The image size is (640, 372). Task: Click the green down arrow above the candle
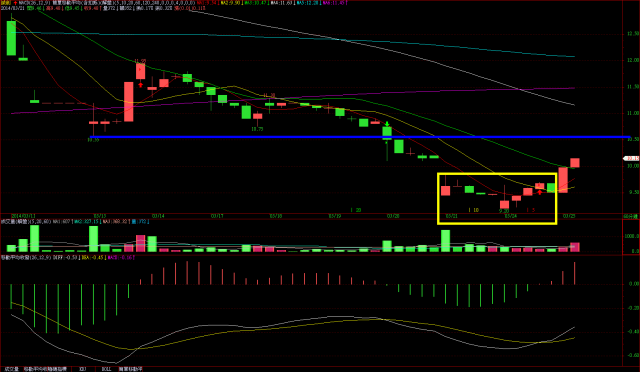(x=387, y=124)
